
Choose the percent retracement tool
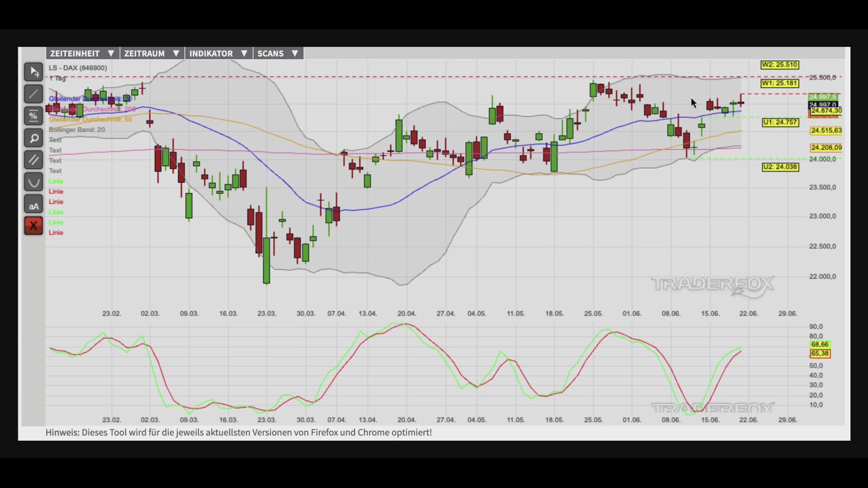(x=33, y=116)
